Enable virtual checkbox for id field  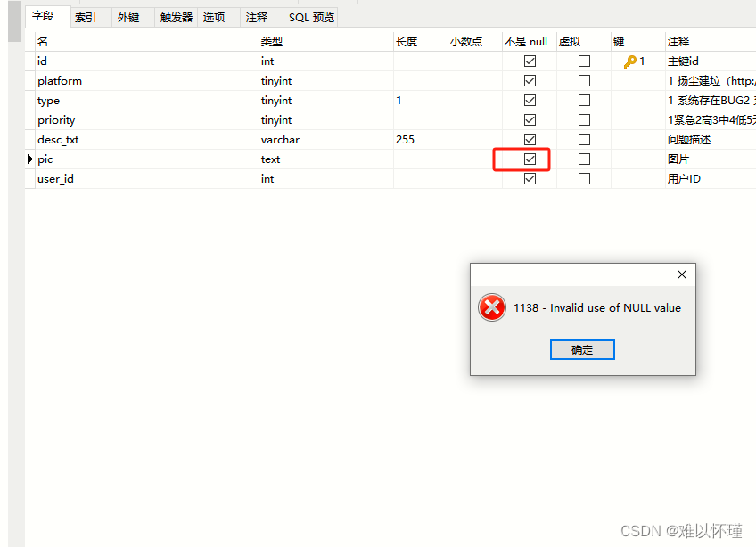[584, 61]
